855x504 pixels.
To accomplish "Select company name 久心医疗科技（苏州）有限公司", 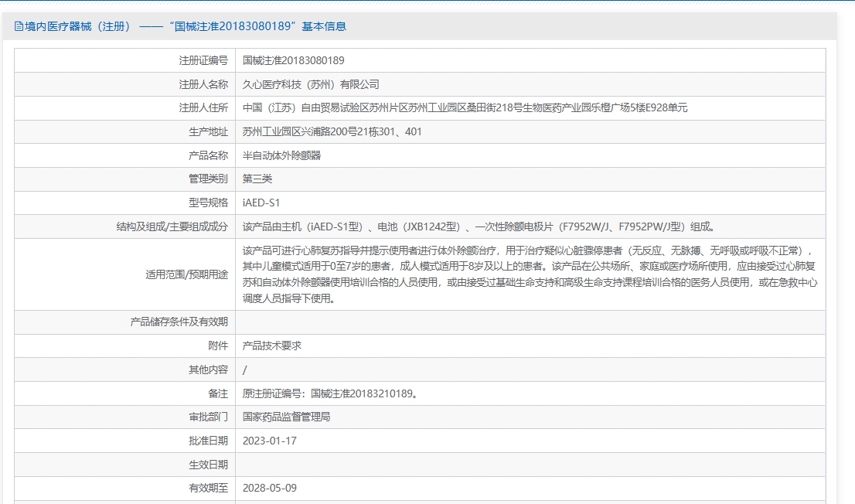I will (x=311, y=84).
